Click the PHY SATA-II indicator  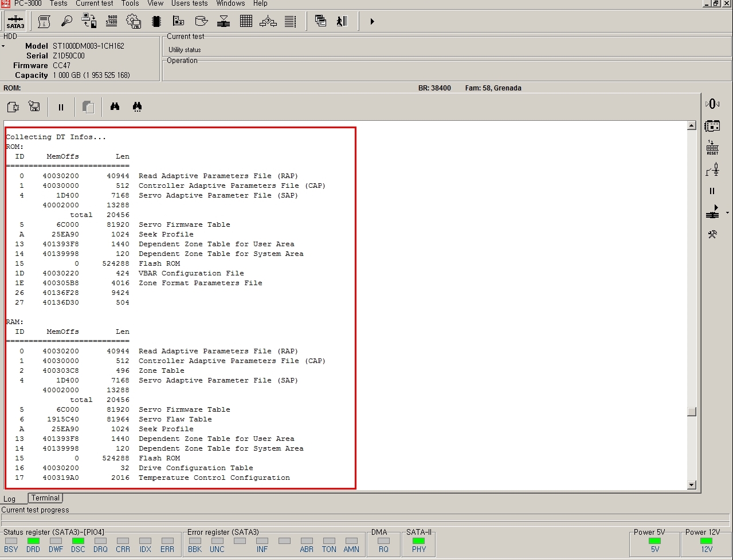419,541
